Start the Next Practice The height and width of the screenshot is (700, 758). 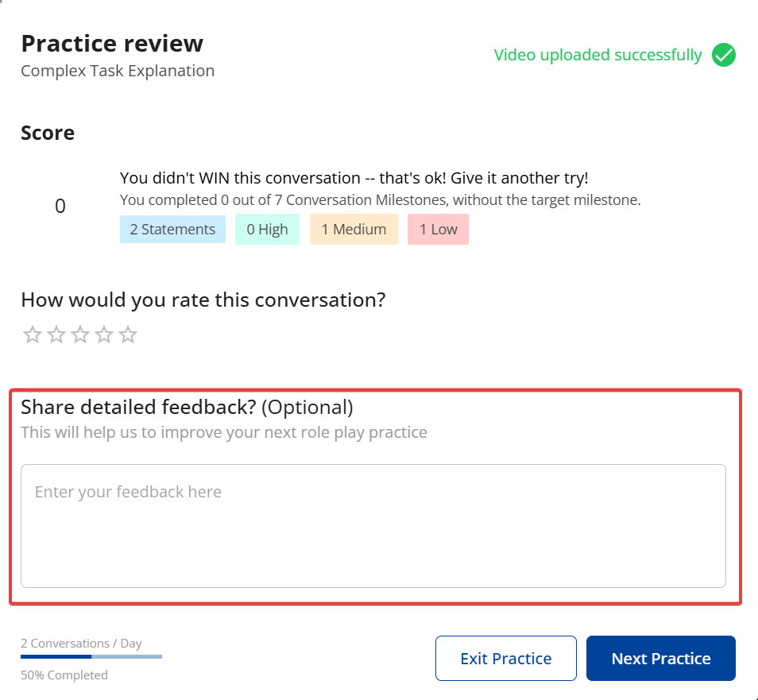click(660, 659)
